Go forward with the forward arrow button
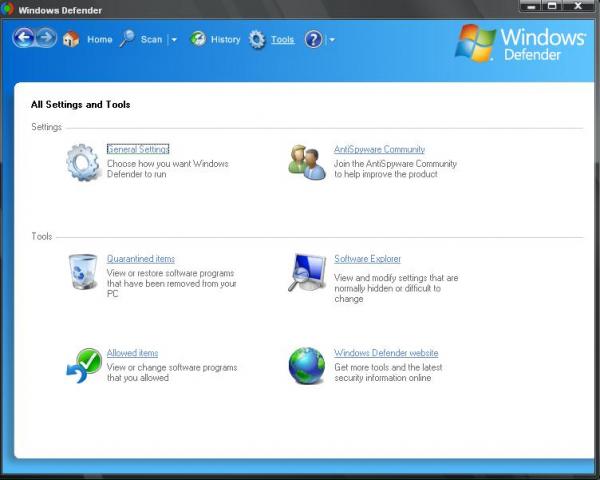 pos(46,38)
